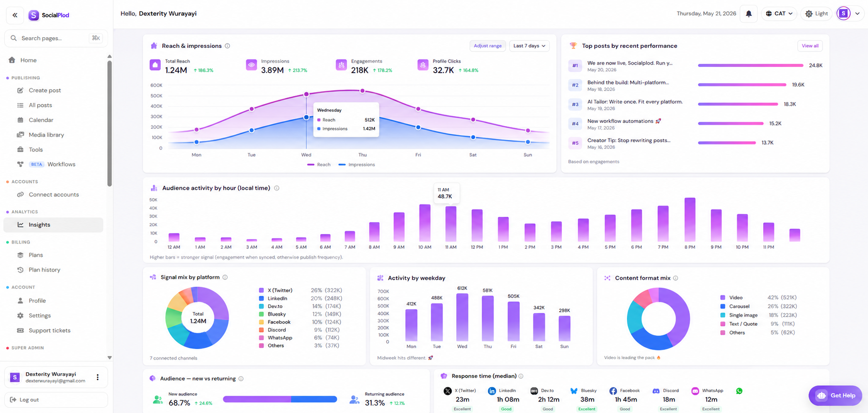
Task: Click View all top posts
Action: point(810,46)
